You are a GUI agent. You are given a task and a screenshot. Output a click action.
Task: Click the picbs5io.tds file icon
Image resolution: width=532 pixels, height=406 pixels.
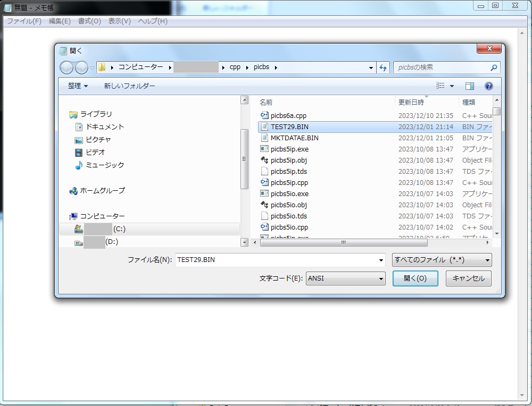(x=264, y=216)
